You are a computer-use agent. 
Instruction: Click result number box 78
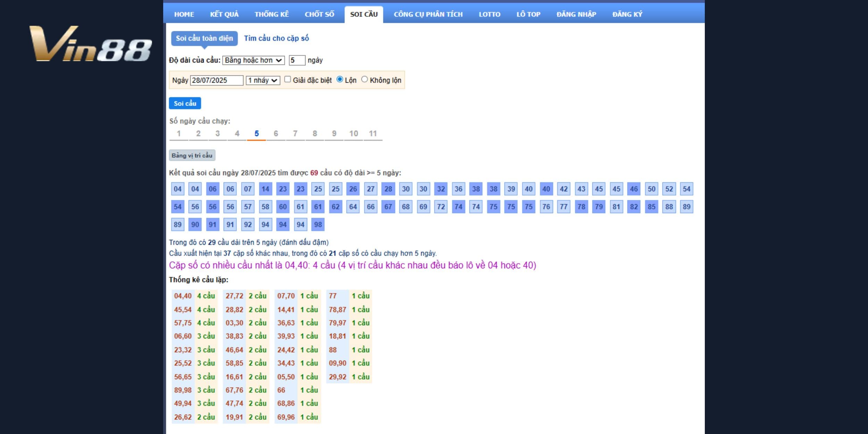[x=581, y=207]
